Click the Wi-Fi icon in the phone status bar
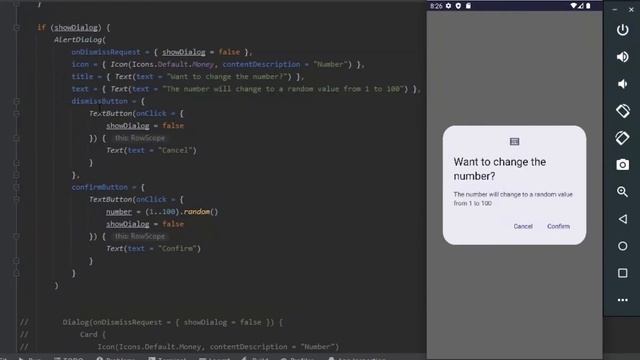 point(573,6)
